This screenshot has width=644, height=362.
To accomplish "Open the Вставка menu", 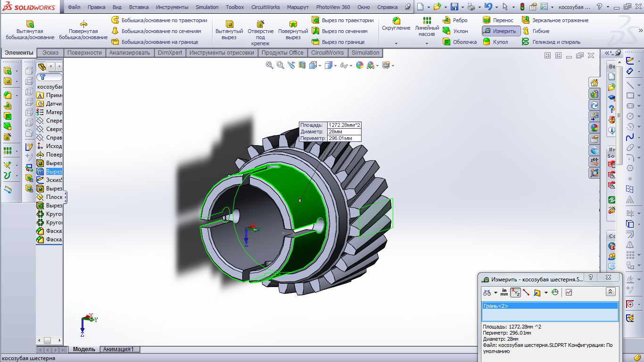I will coord(139,7).
